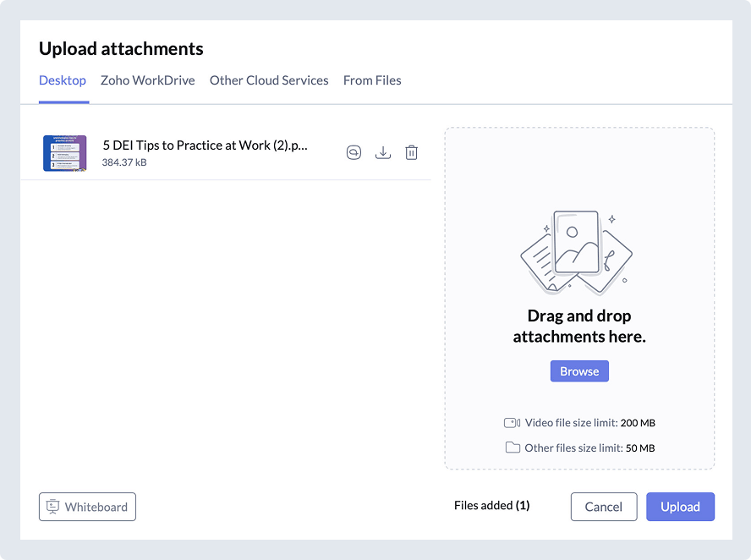Screen dimensions: 751x560
Task: Click the Files added counter
Action: [x=492, y=506]
